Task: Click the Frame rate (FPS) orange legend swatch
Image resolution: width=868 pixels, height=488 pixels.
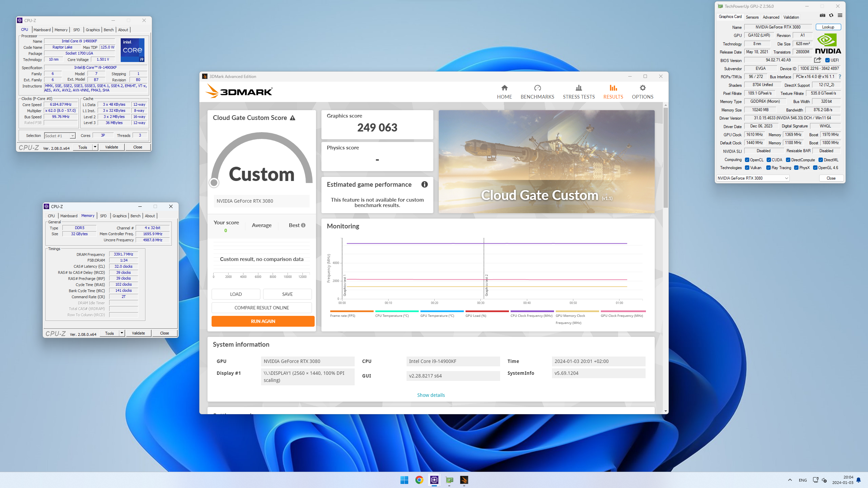Action: pos(352,311)
